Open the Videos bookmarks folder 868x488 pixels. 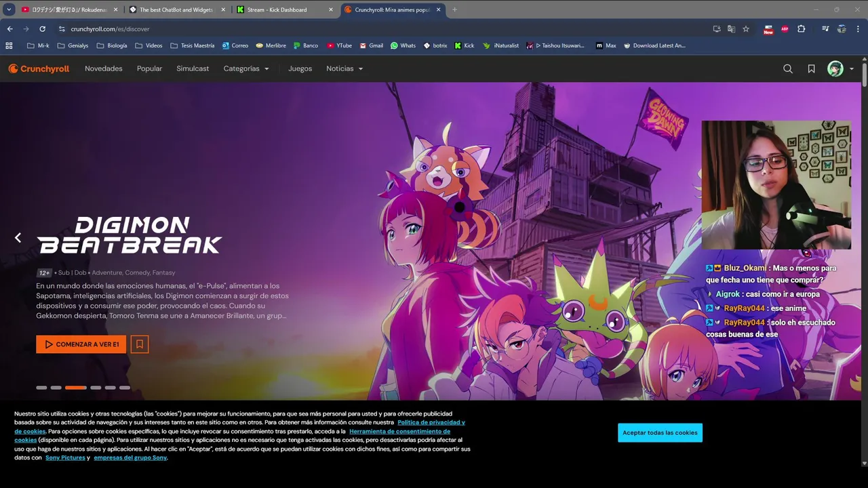point(149,45)
